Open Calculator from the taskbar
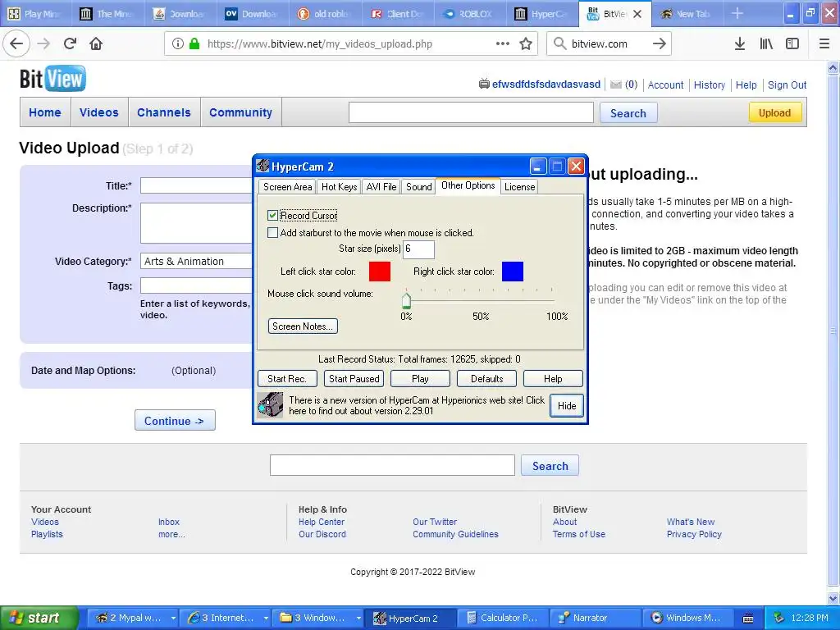 click(x=503, y=619)
